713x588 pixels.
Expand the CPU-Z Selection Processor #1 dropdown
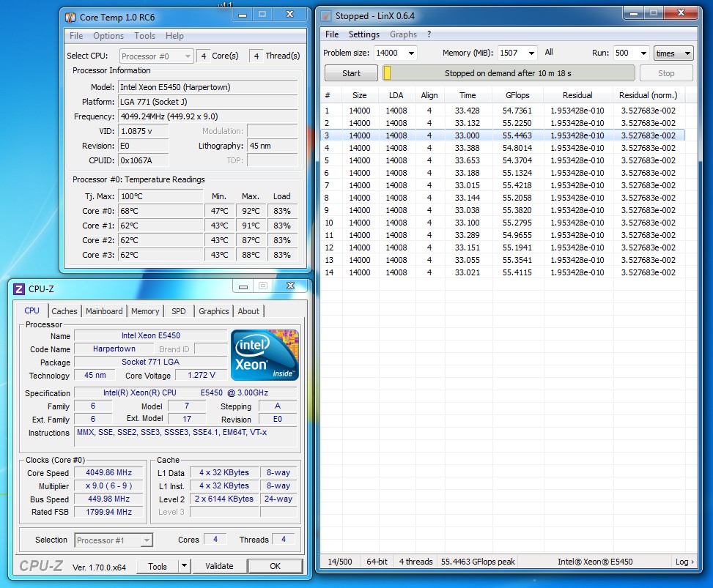click(x=147, y=540)
